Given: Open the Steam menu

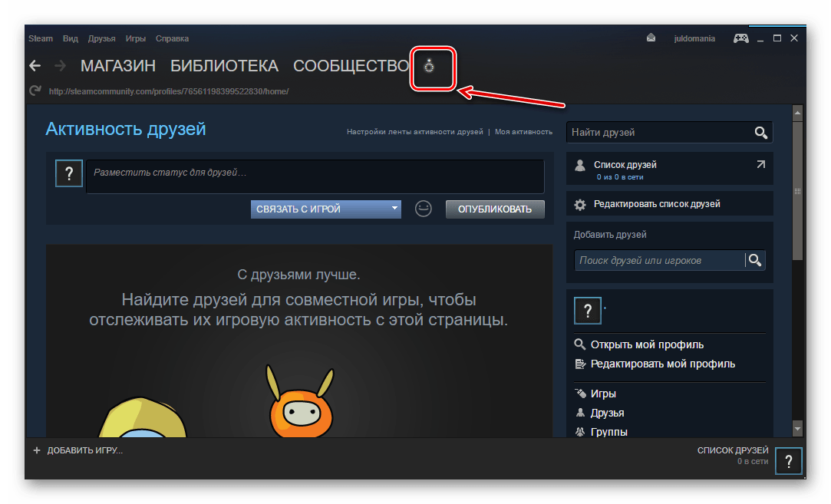Looking at the screenshot, I should click(x=41, y=38).
